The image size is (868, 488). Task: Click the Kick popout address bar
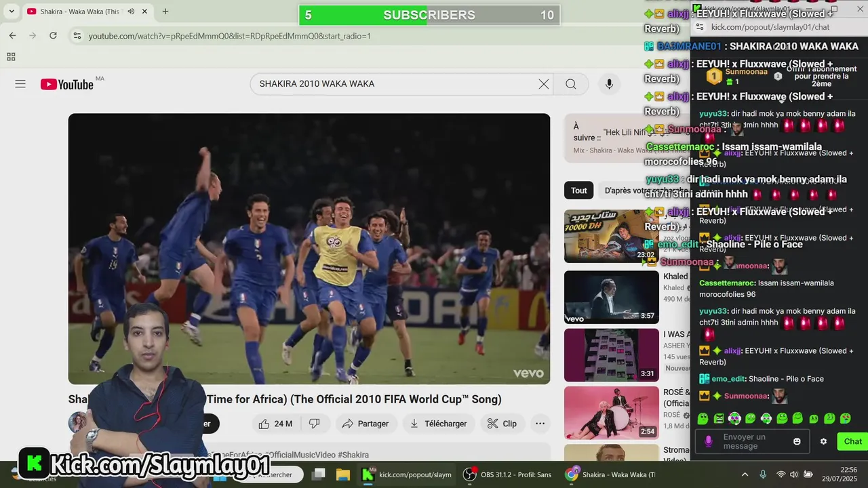click(770, 27)
